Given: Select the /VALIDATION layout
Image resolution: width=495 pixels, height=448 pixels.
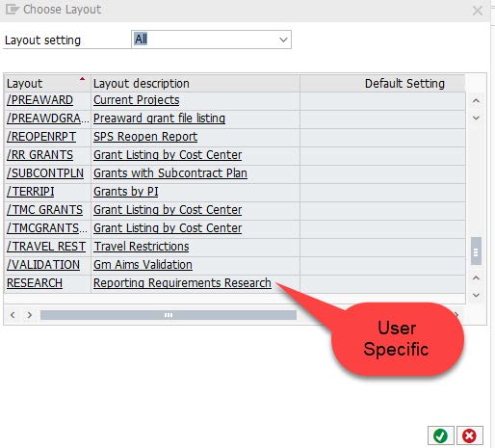Looking at the screenshot, I should [43, 265].
